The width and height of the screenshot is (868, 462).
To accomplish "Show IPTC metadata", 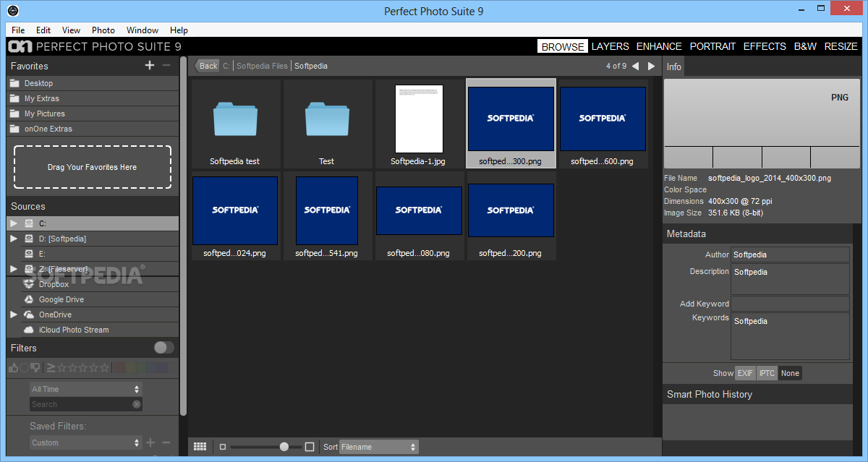I will coord(767,373).
